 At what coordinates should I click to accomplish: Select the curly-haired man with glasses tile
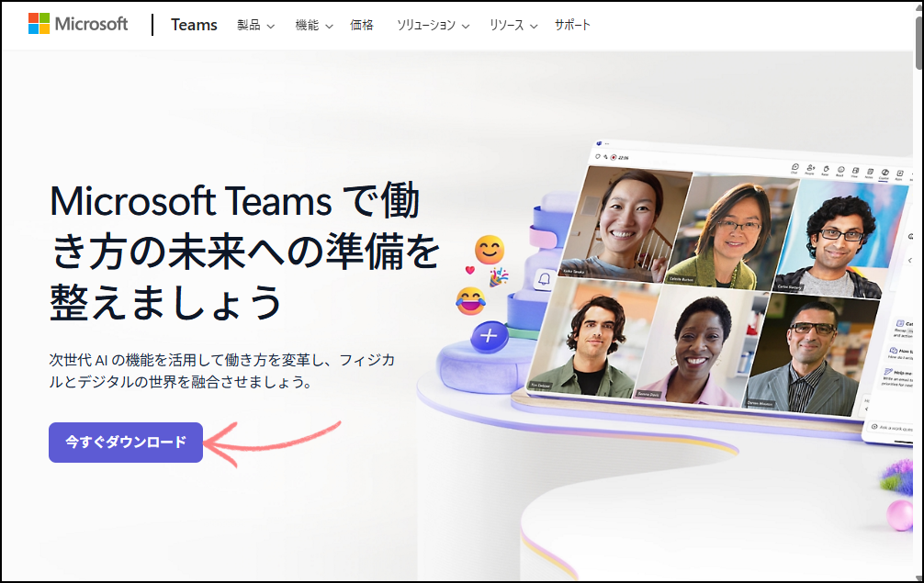(839, 239)
